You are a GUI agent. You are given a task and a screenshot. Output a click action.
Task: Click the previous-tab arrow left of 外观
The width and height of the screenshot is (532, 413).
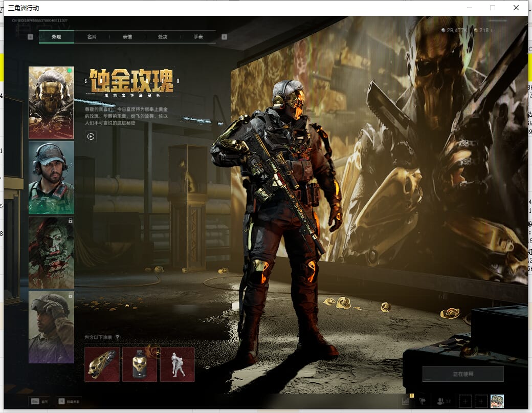tap(30, 37)
